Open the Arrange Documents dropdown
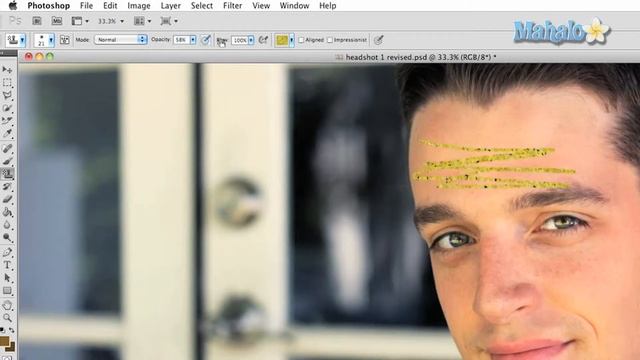Viewport: 640px width, 360px height. (142, 21)
